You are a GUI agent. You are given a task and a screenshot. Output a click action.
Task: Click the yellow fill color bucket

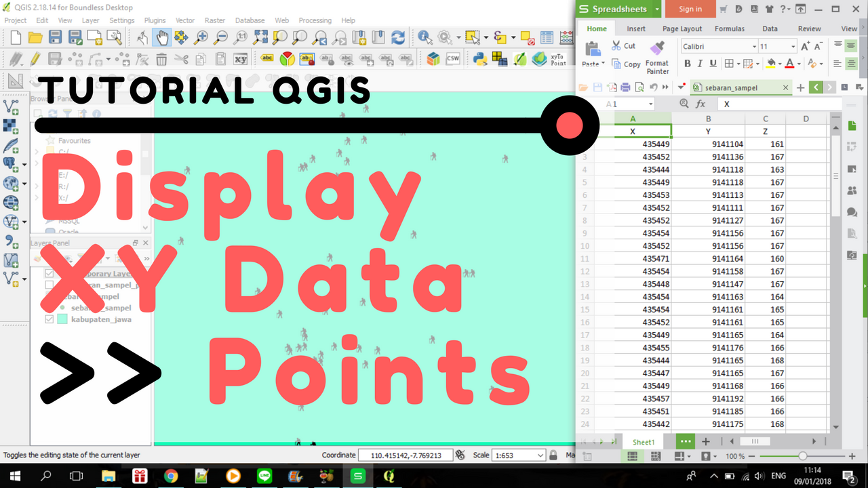(770, 64)
